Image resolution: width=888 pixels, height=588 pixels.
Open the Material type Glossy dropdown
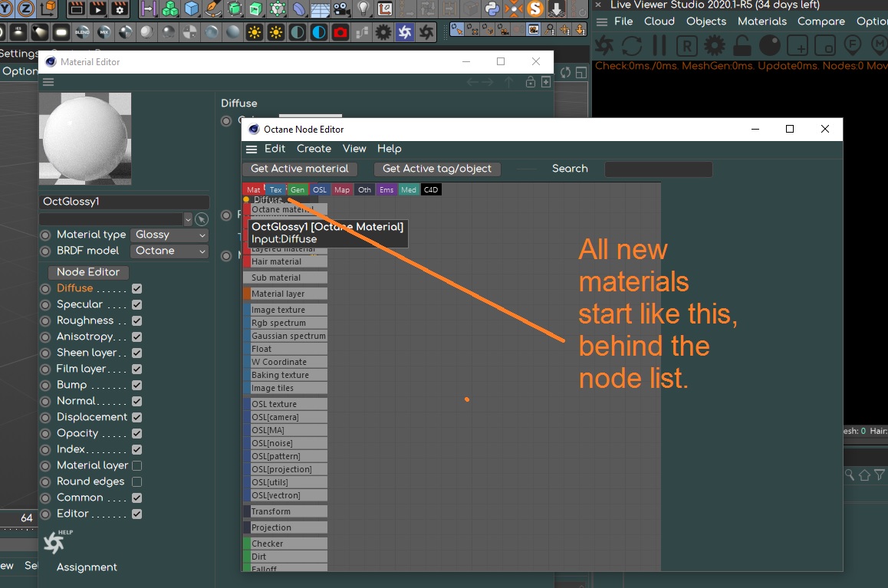[x=169, y=235]
